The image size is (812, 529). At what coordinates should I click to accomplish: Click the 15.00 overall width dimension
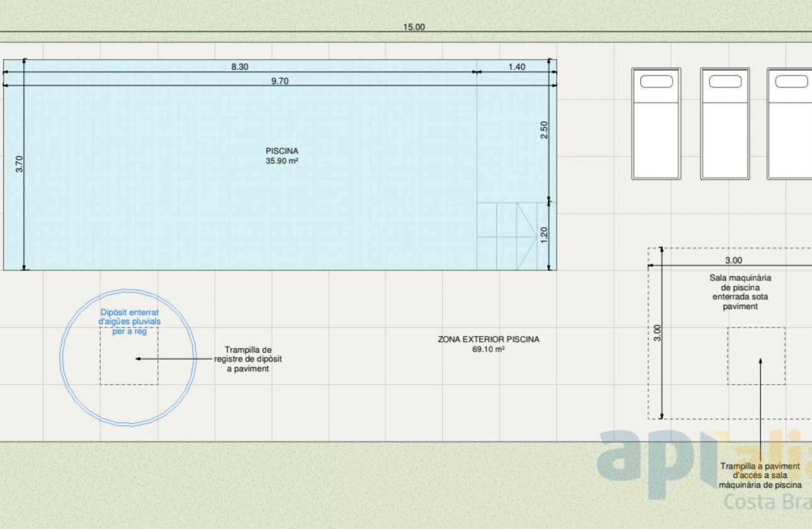[414, 27]
